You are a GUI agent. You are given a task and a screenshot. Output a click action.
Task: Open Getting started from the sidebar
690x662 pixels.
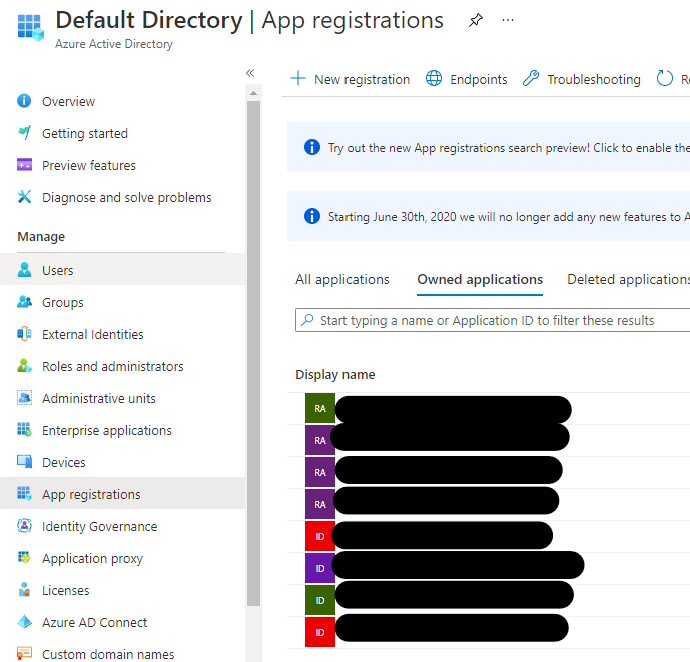pyautogui.click(x=84, y=134)
